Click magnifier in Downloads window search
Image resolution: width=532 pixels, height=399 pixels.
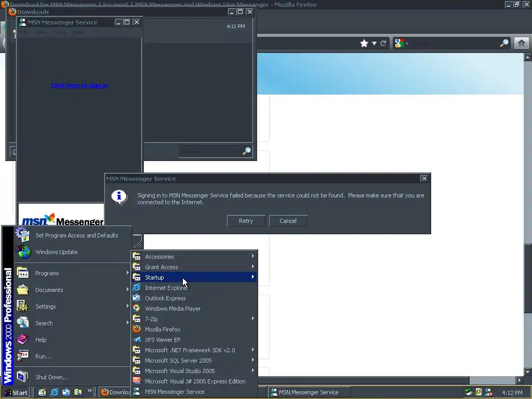(247, 151)
